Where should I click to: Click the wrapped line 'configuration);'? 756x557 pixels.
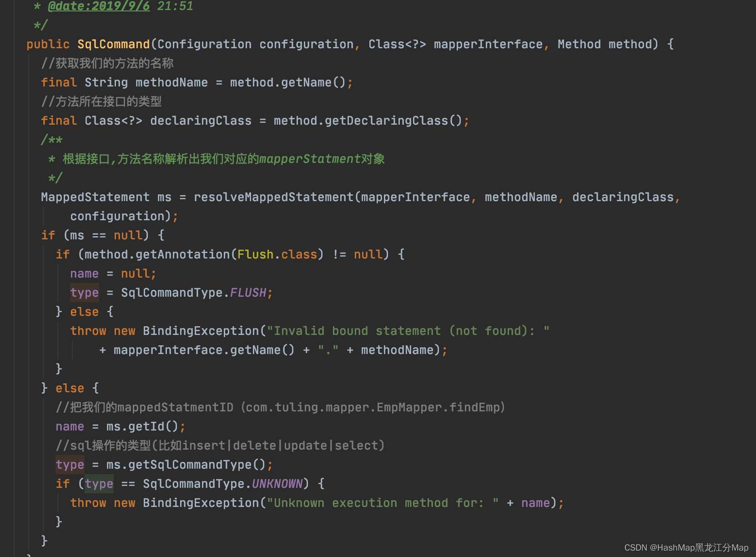[x=124, y=216]
